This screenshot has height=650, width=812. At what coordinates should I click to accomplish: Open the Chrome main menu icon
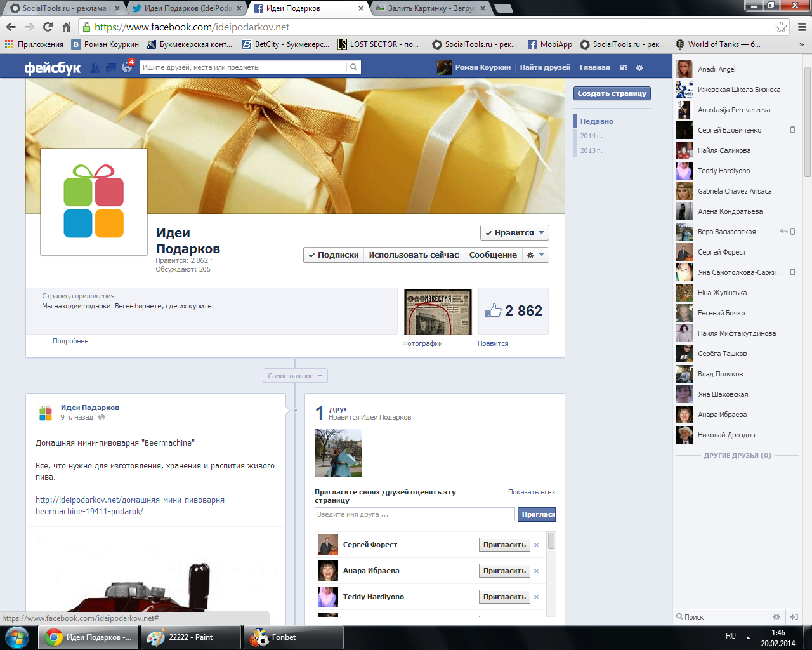[802, 27]
